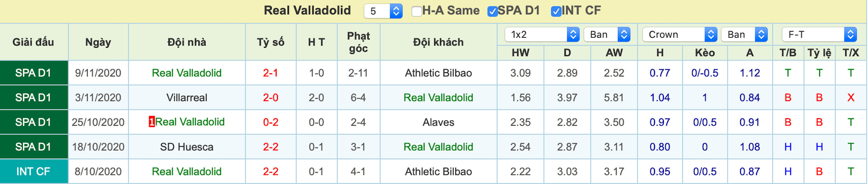Image resolution: width=868 pixels, height=184 pixels.
Task: Click the red card icon before Real Valladolid
Action: (x=152, y=122)
